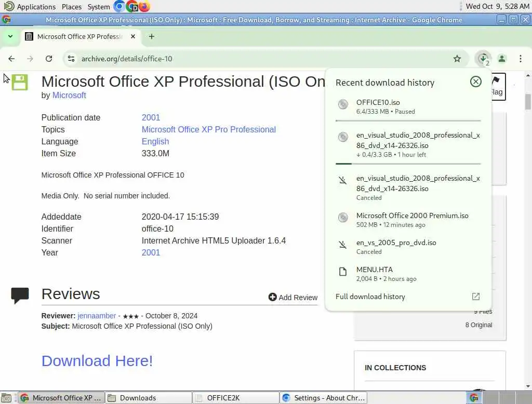Click the Visual Studio 2008 download progress bar
Image resolution: width=532 pixels, height=404 pixels.
408,164
